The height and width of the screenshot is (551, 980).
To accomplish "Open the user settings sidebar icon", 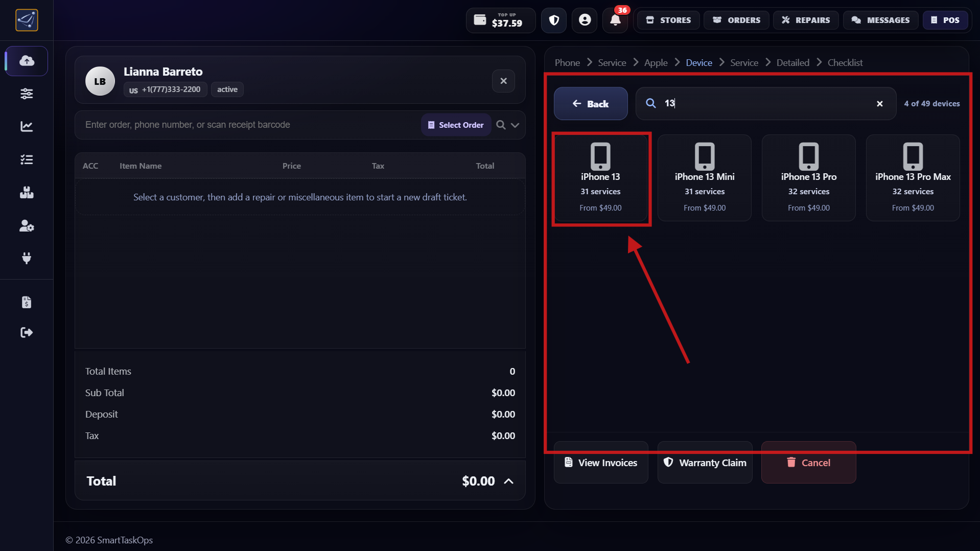I will [x=27, y=226].
